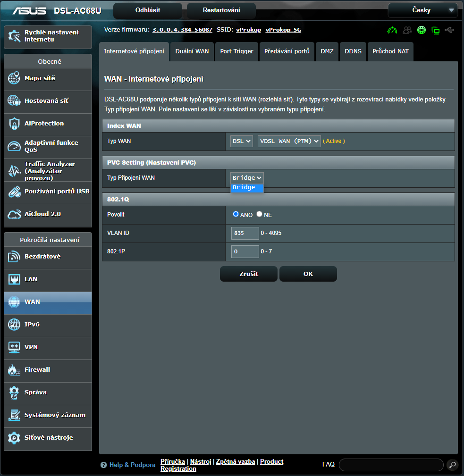Expand the VDSL WAN (PTM) dropdown
This screenshot has height=476, width=464.
click(289, 141)
